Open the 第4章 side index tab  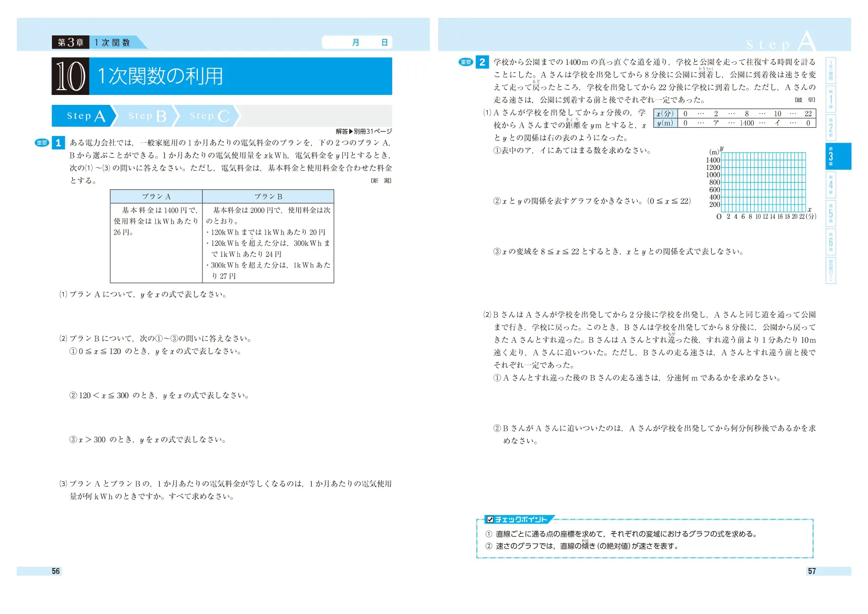click(x=830, y=185)
